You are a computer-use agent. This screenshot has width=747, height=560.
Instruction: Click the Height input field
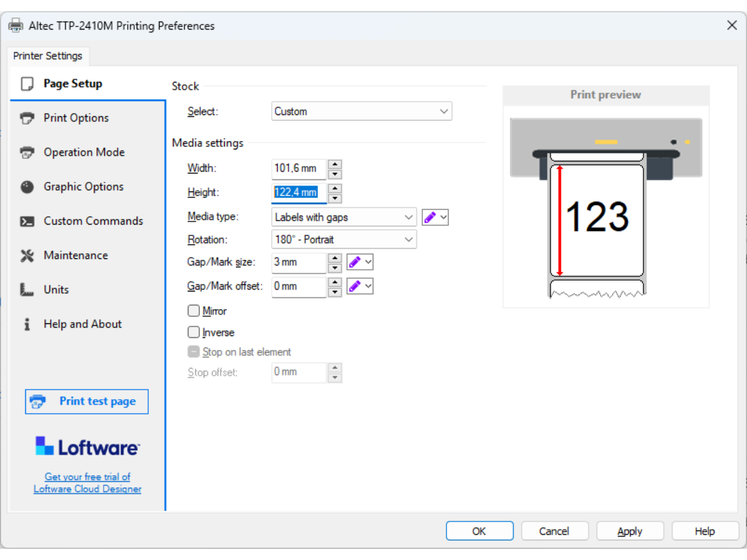pyautogui.click(x=298, y=193)
